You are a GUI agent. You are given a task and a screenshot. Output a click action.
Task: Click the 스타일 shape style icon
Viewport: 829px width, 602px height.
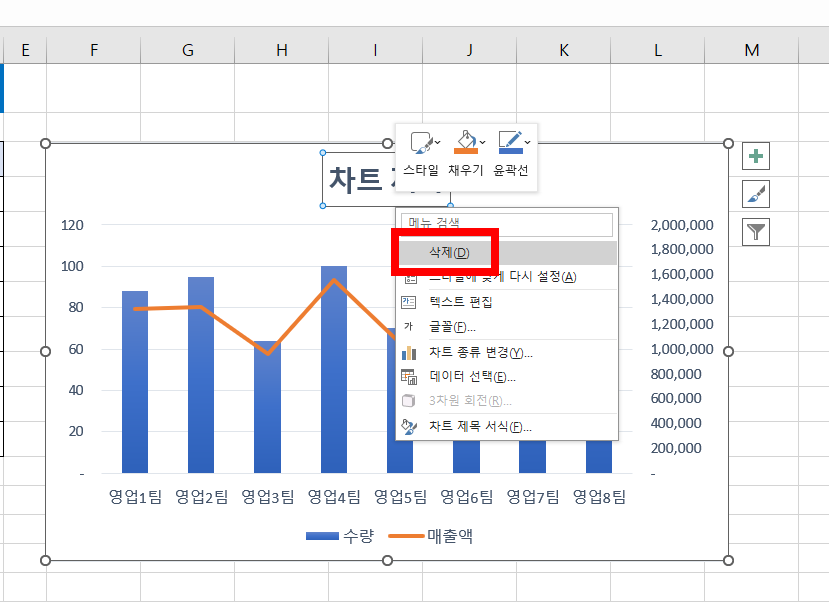pos(421,143)
